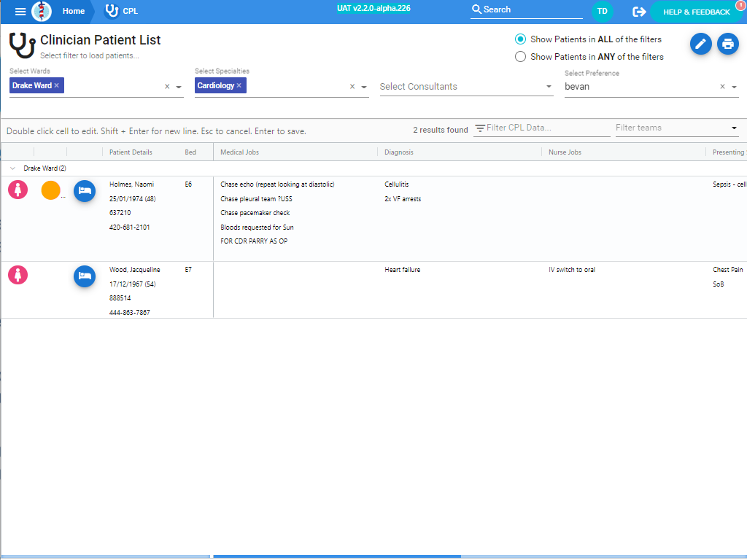Click the pencil edit button

[x=701, y=44]
